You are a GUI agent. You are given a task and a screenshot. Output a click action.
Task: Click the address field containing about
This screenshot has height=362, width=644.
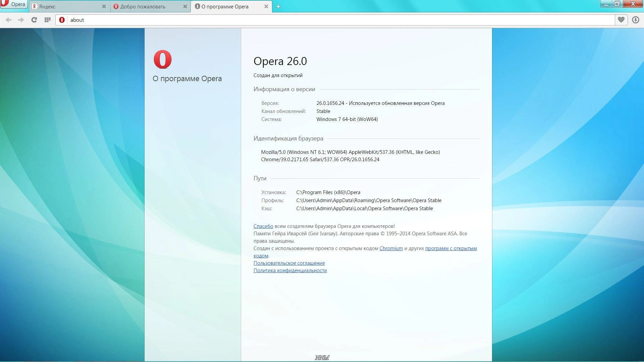tap(340, 20)
